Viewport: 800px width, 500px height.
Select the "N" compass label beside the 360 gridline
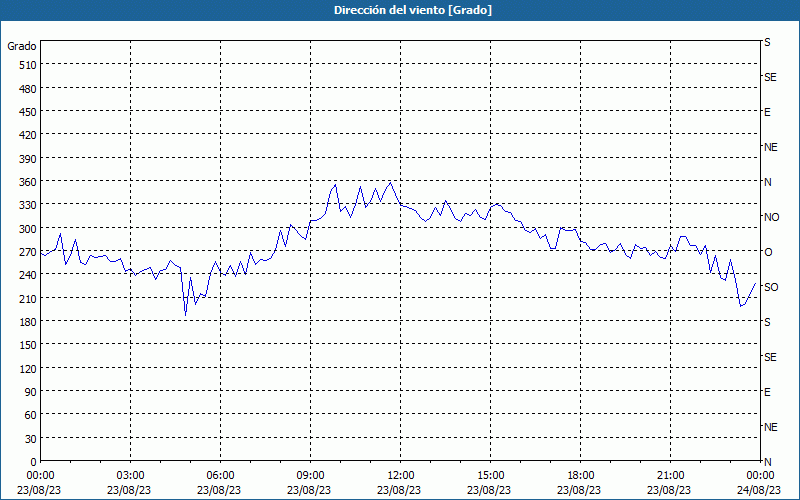pos(767,182)
